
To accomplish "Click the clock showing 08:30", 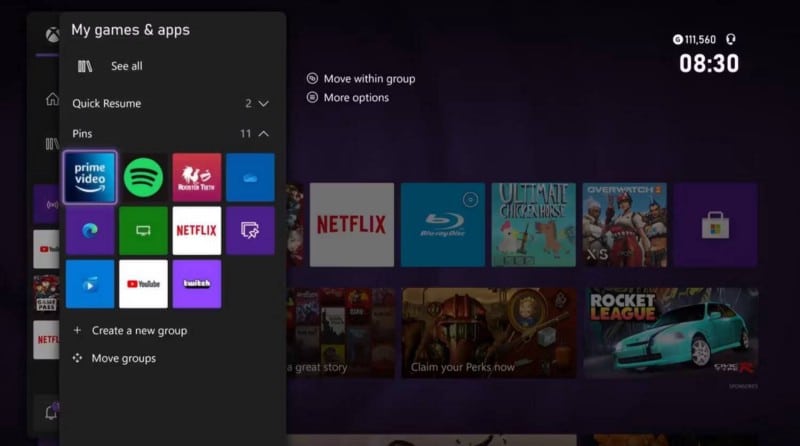I will click(x=709, y=64).
